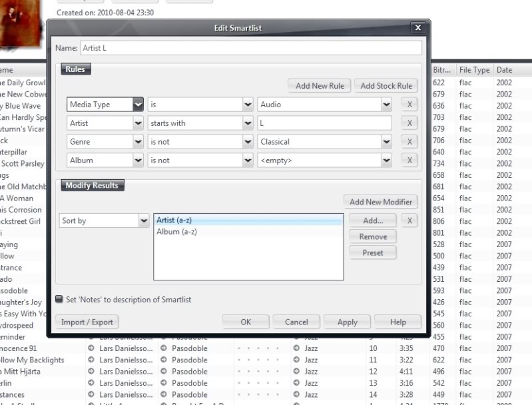Click the 4:11 duration cell
Image resolution: width=532 pixels, height=405 pixels.
pyautogui.click(x=405, y=372)
